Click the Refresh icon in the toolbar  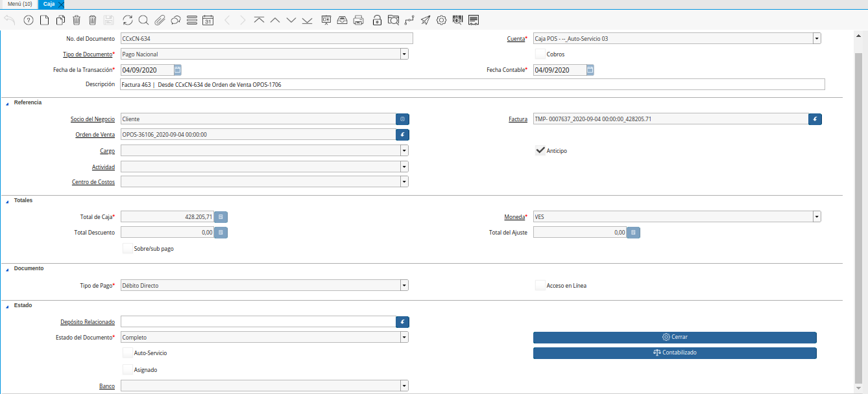[127, 20]
